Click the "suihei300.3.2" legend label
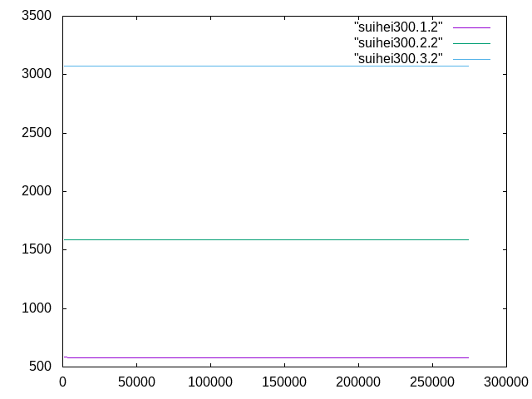This screenshot has height=399, width=532. pyautogui.click(x=398, y=58)
